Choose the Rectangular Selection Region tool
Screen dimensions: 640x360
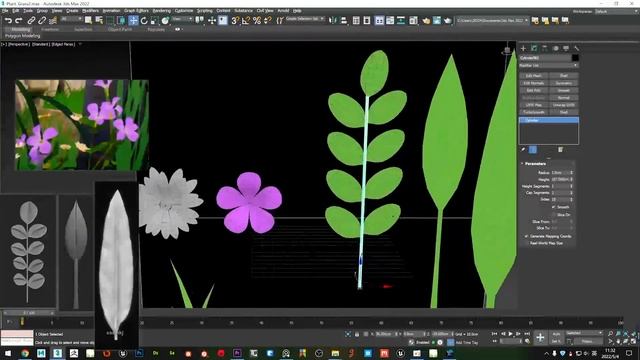110,20
